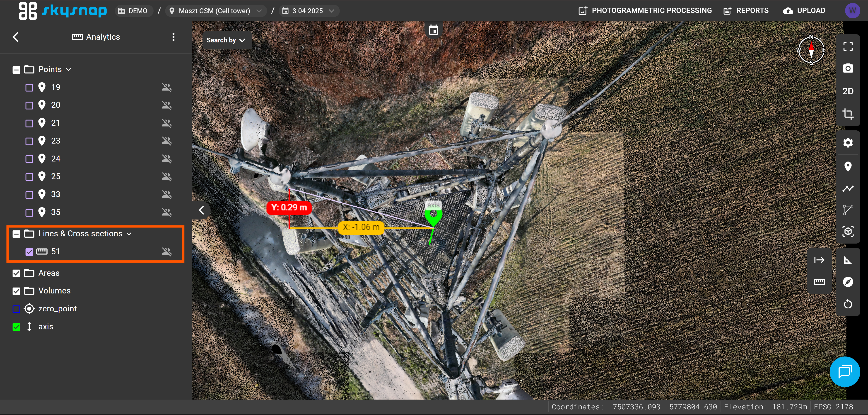
Task: Select point 21 in the list
Action: pyautogui.click(x=55, y=123)
